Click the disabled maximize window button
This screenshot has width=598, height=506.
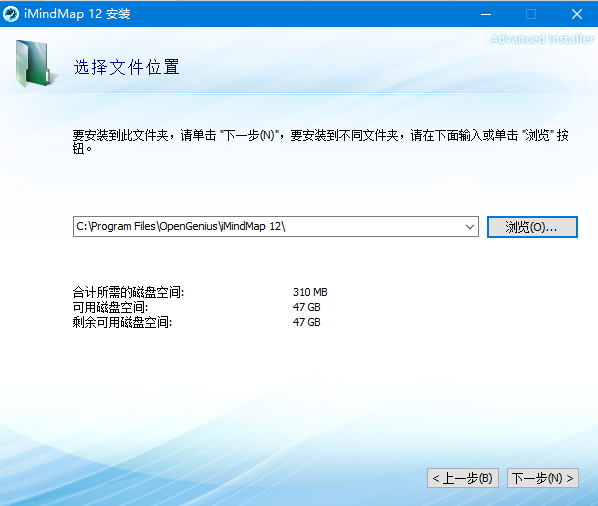pos(531,14)
